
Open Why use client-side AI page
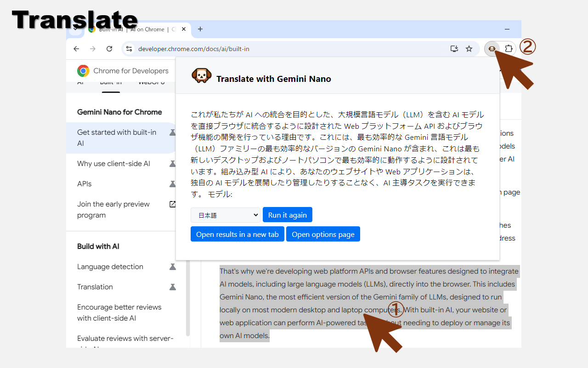(113, 163)
